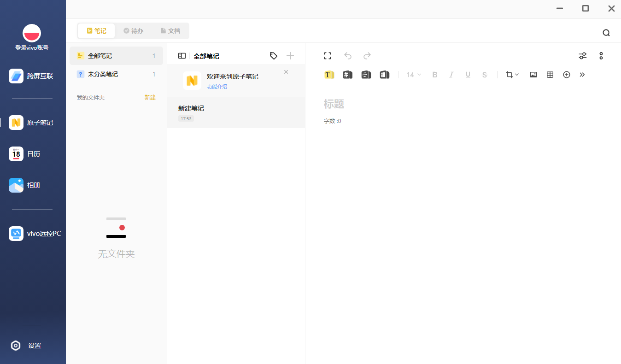This screenshot has height=364, width=621.
Task: Minimize the application window
Action: pos(560,8)
